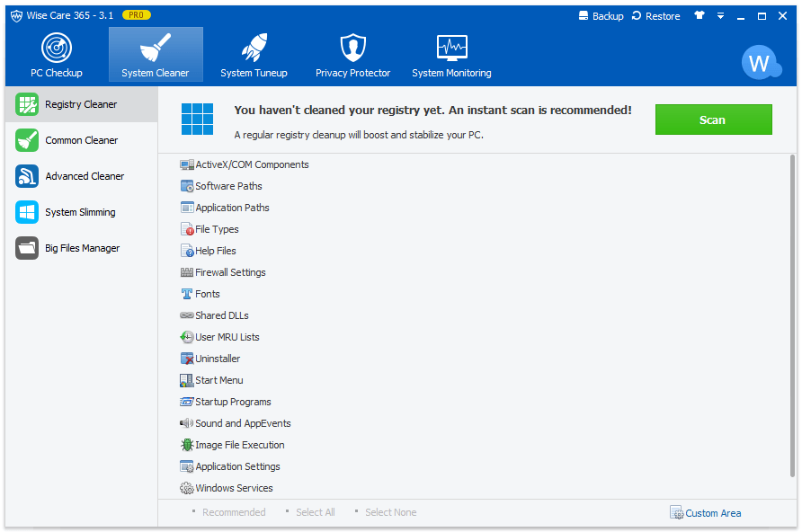Image resolution: width=802 pixels, height=532 pixels.
Task: Open the System Monitoring monitor icon
Action: (451, 48)
